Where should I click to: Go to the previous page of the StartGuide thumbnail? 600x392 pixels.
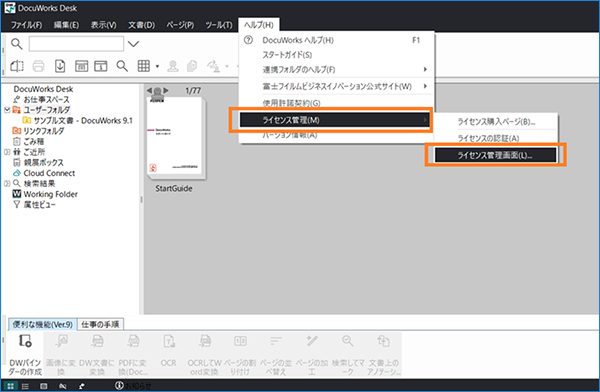pos(150,90)
